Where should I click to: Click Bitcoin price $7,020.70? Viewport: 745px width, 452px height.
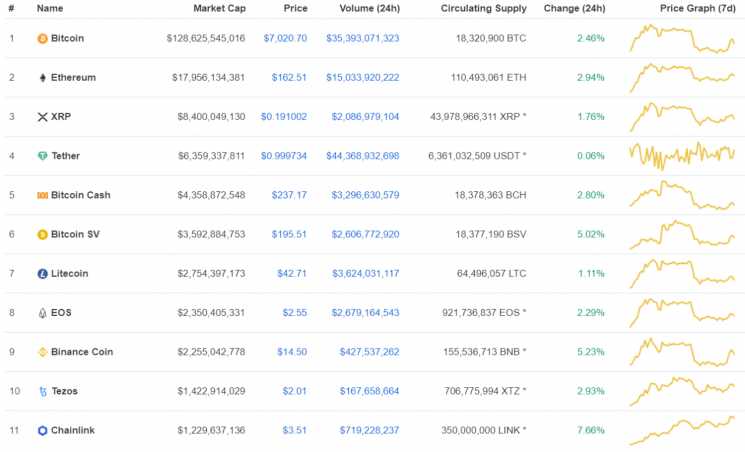(285, 38)
